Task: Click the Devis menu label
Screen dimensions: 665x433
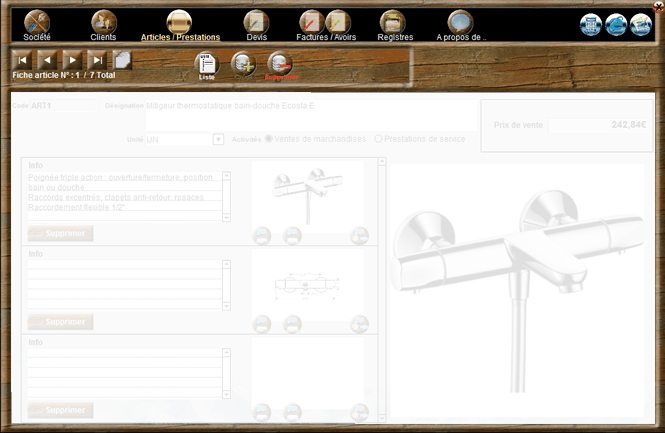Action: 256,37
